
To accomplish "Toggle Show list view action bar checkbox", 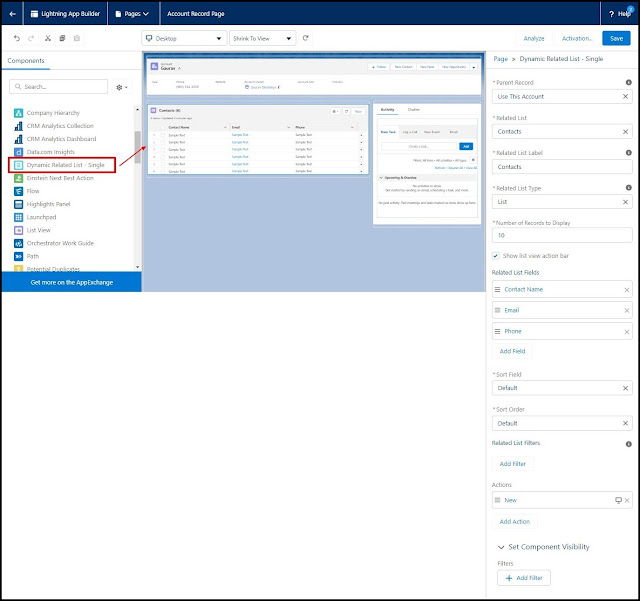I will (496, 256).
